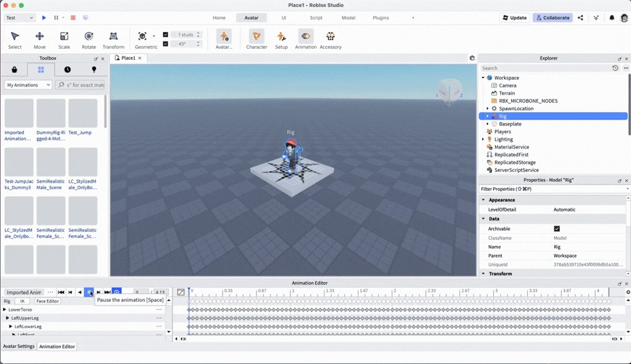This screenshot has height=364, width=631.
Task: Collapse the Workspace tree node
Action: [483, 78]
